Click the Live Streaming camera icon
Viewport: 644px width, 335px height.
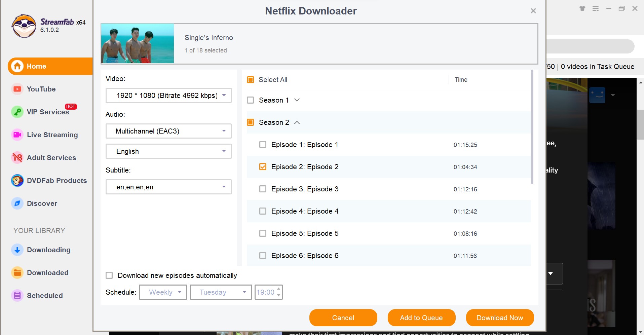(x=17, y=135)
